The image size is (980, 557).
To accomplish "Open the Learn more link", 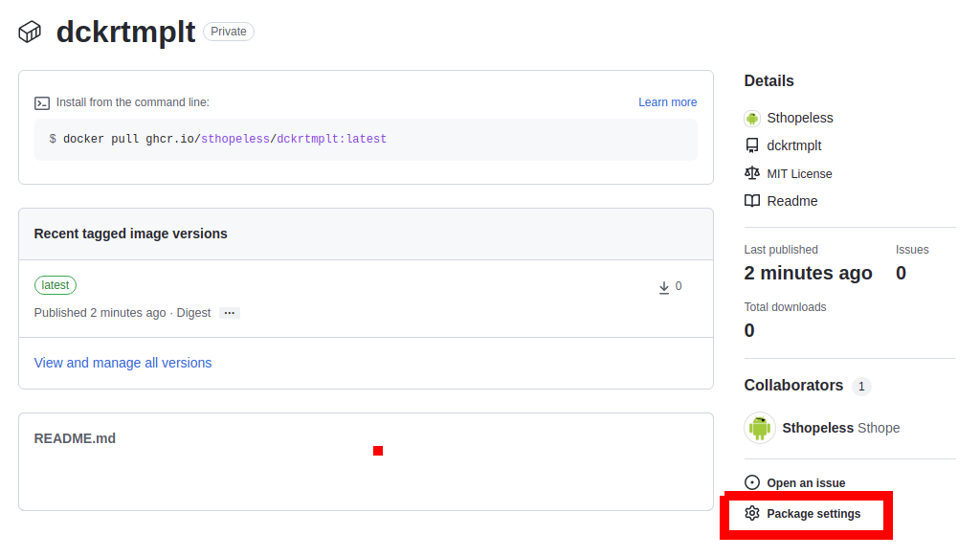I will pyautogui.click(x=667, y=102).
